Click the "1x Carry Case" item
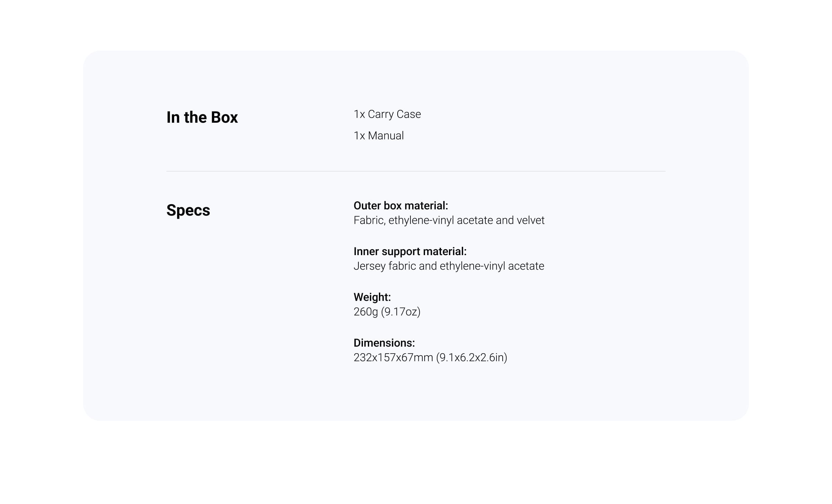Viewport: 832px width, 504px height. tap(387, 114)
